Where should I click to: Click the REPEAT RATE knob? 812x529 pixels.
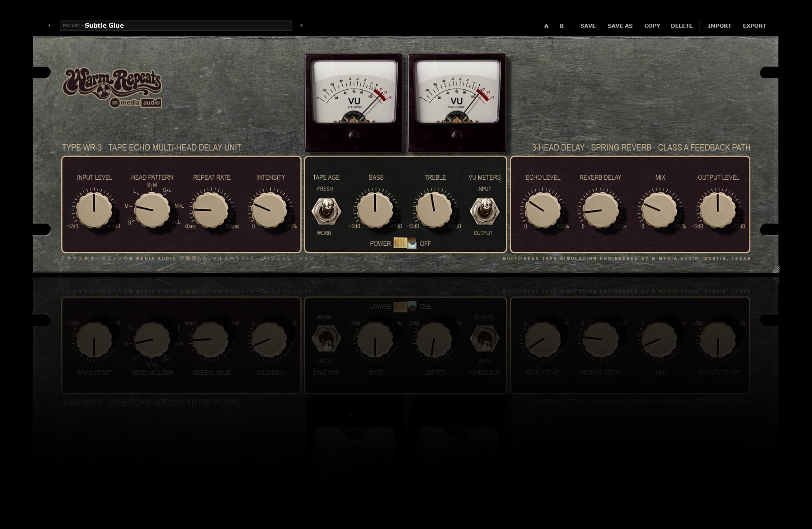pos(210,210)
